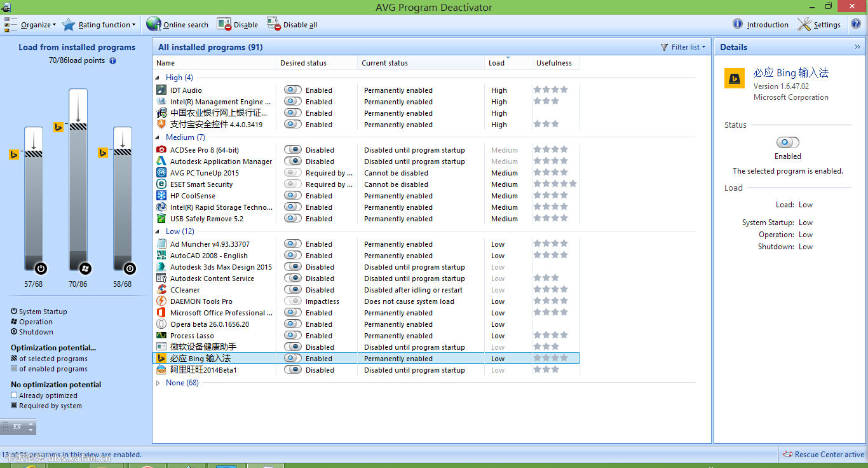Click the AutoCAD 2008 icon
The width and height of the screenshot is (868, 468).
[161, 256]
